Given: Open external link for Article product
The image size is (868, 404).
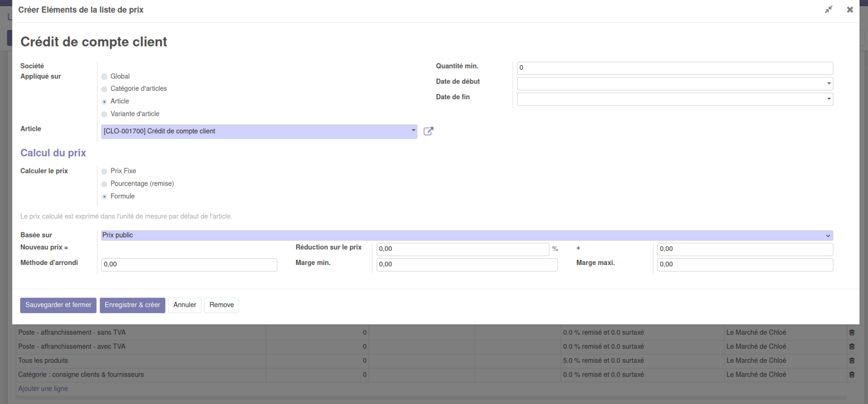Looking at the screenshot, I should point(428,131).
